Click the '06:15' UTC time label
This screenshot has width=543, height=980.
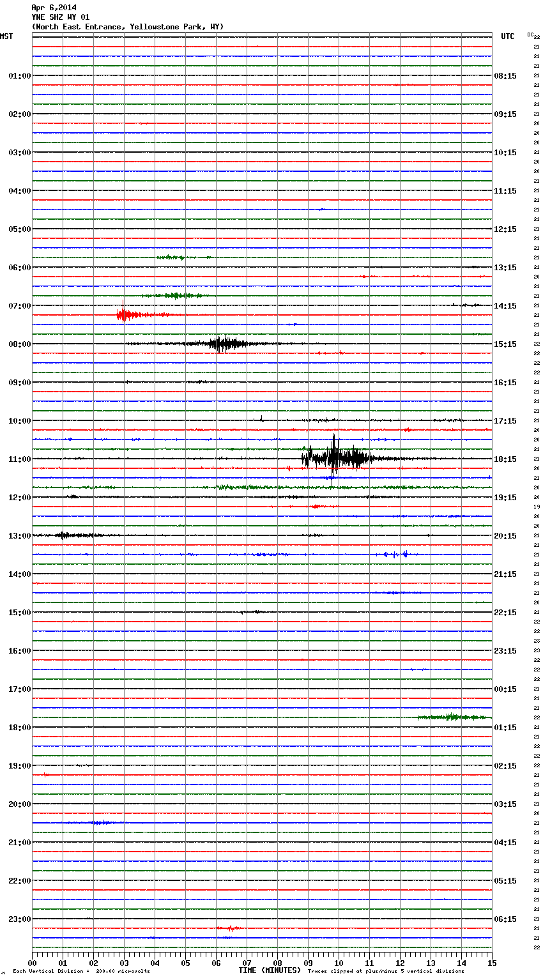(505, 919)
